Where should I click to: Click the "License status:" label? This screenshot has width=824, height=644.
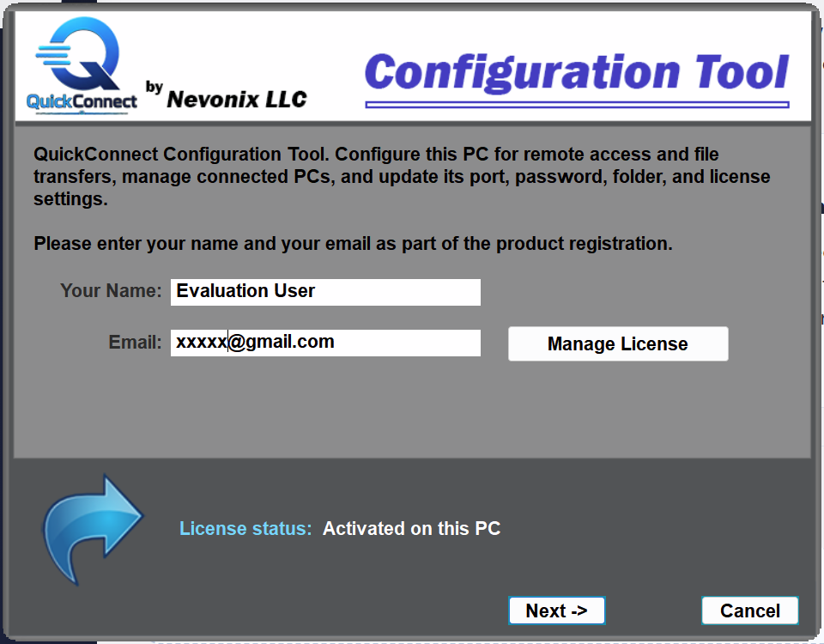[x=245, y=528]
